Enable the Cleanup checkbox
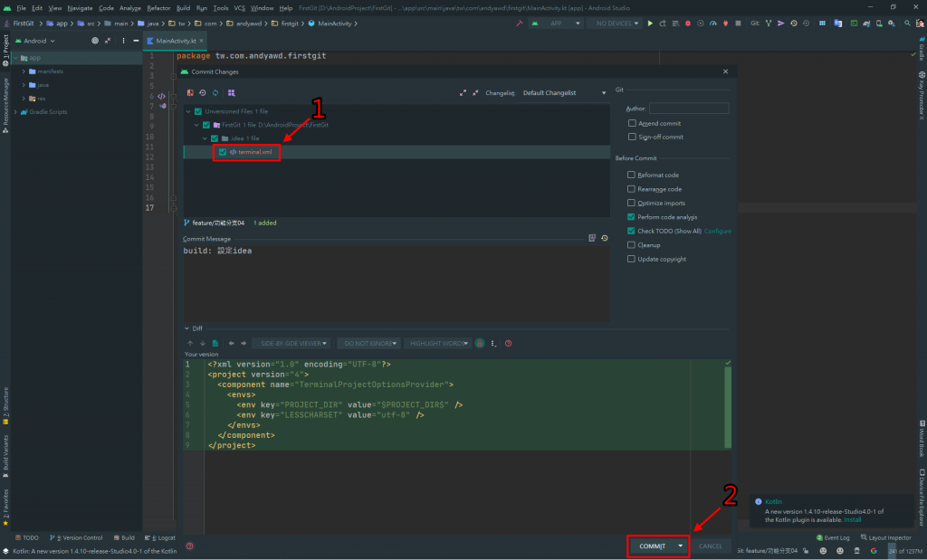This screenshot has height=560, width=927. pos(631,244)
